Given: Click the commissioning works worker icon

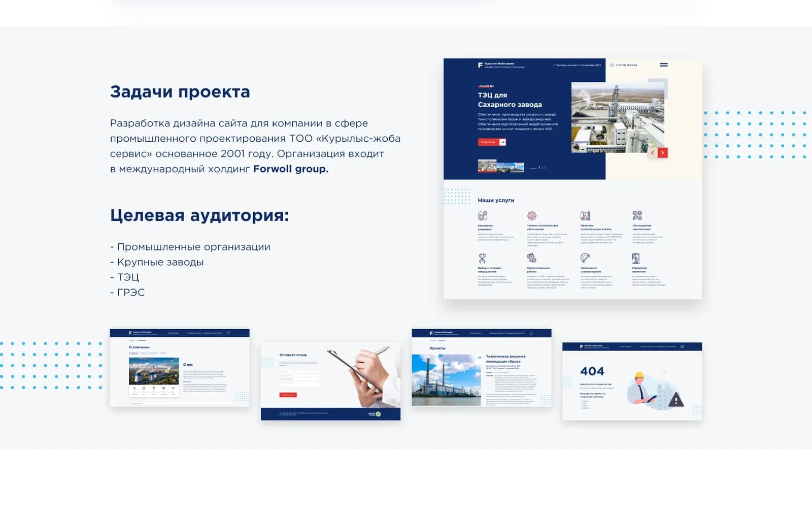Looking at the screenshot, I should point(531,258).
